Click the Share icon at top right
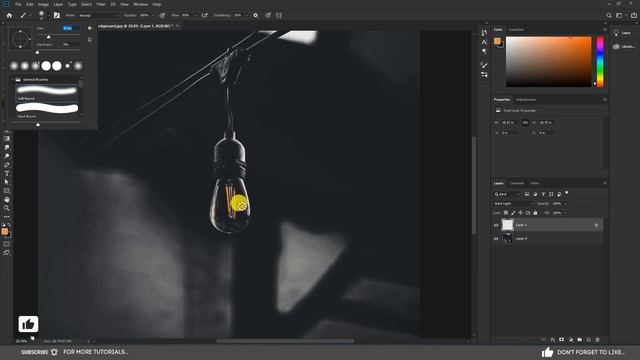640x360 pixels. pyautogui.click(x=633, y=16)
